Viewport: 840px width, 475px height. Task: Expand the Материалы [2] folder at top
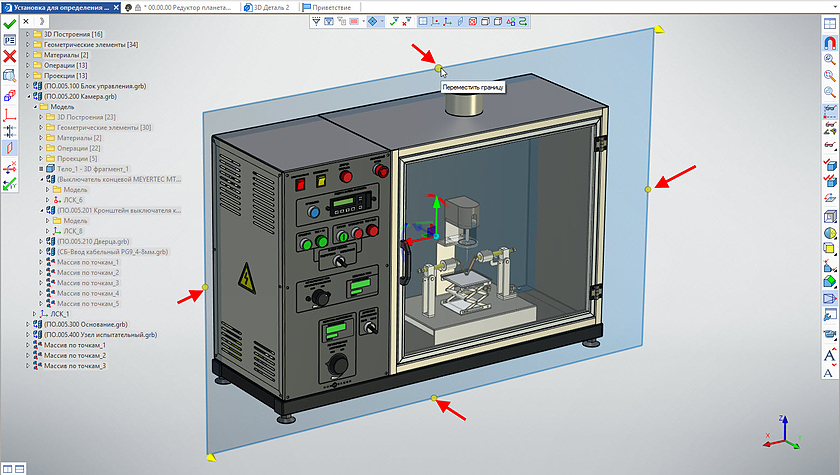coord(27,54)
